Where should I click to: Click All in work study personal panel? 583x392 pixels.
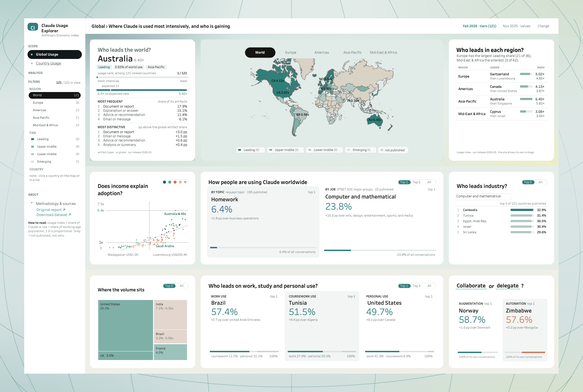(x=429, y=286)
